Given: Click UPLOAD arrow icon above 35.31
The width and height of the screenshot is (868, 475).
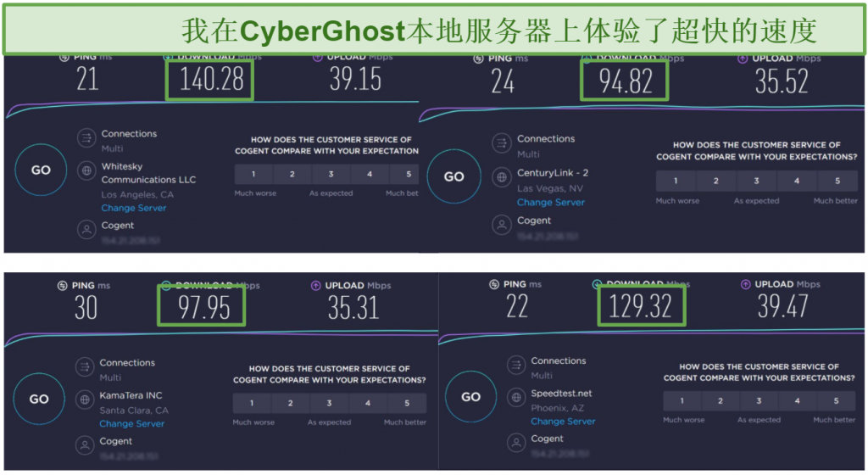Looking at the screenshot, I should click(x=315, y=286).
